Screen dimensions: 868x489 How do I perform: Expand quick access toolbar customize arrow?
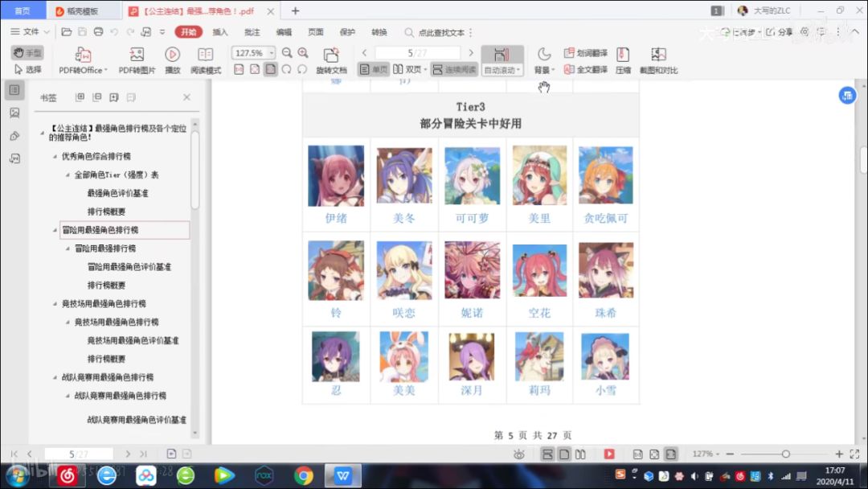[162, 32]
